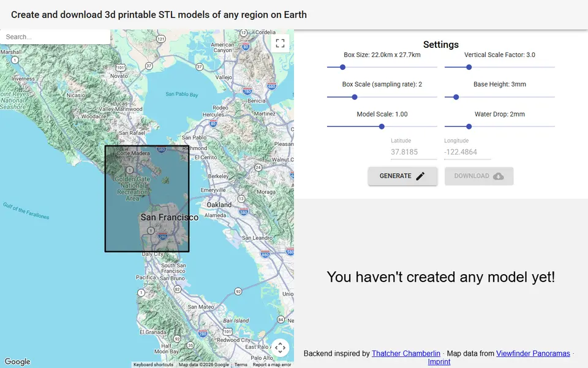Click the San Leandro map label
588x368 pixels.
click(257, 238)
